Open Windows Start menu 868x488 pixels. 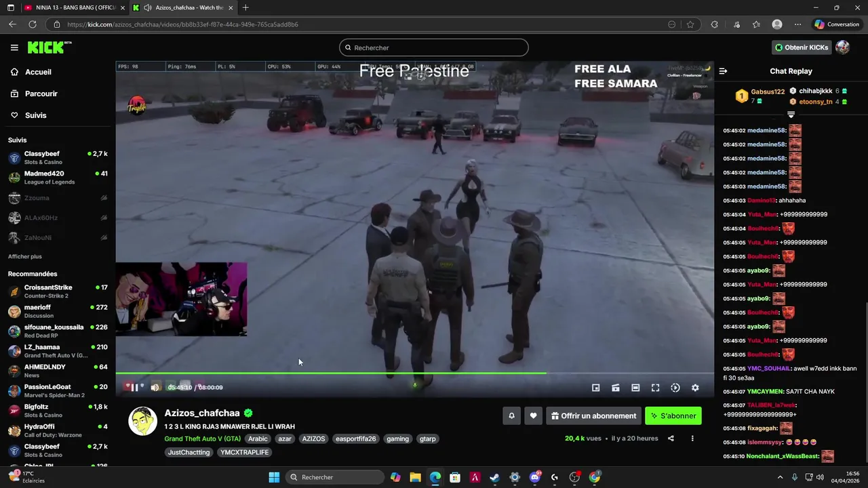click(x=274, y=477)
